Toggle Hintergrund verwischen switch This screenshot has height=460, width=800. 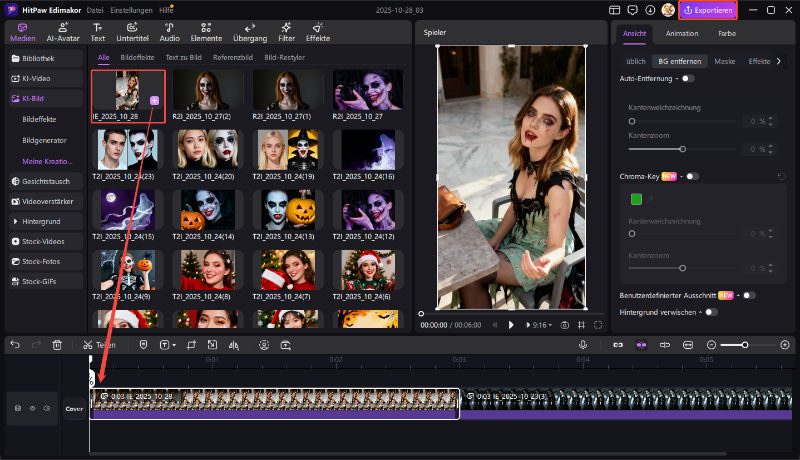(x=711, y=312)
